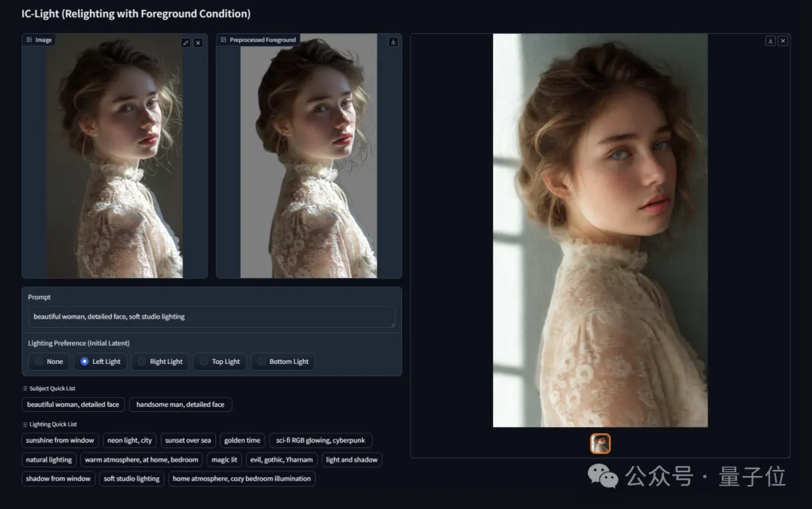Image resolution: width=812 pixels, height=509 pixels.
Task: Enable the Bottom Light radio option
Action: [283, 362]
